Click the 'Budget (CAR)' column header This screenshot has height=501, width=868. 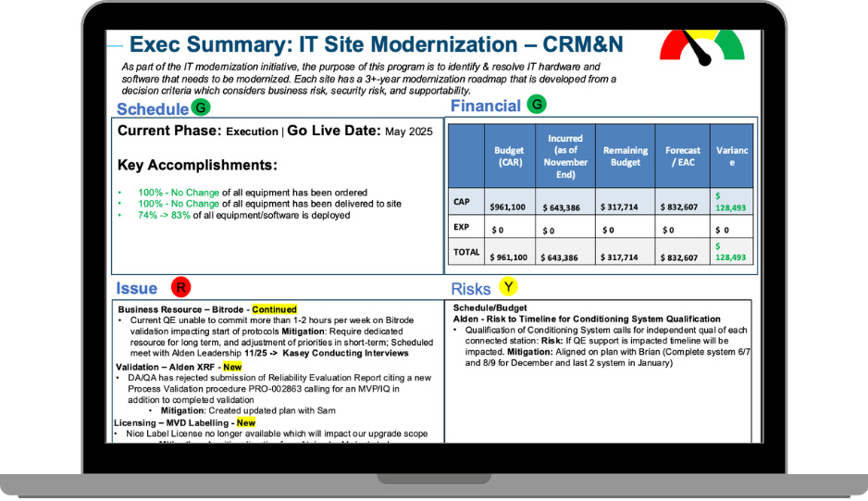(509, 157)
